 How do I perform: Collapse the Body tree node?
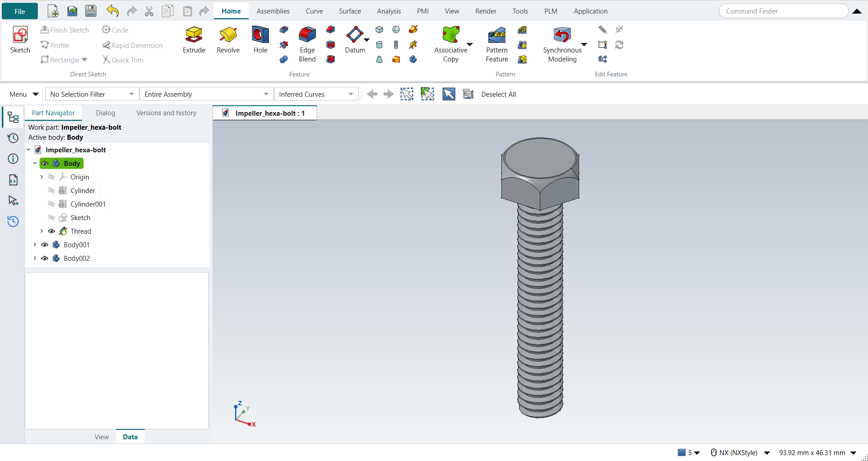pyautogui.click(x=35, y=164)
